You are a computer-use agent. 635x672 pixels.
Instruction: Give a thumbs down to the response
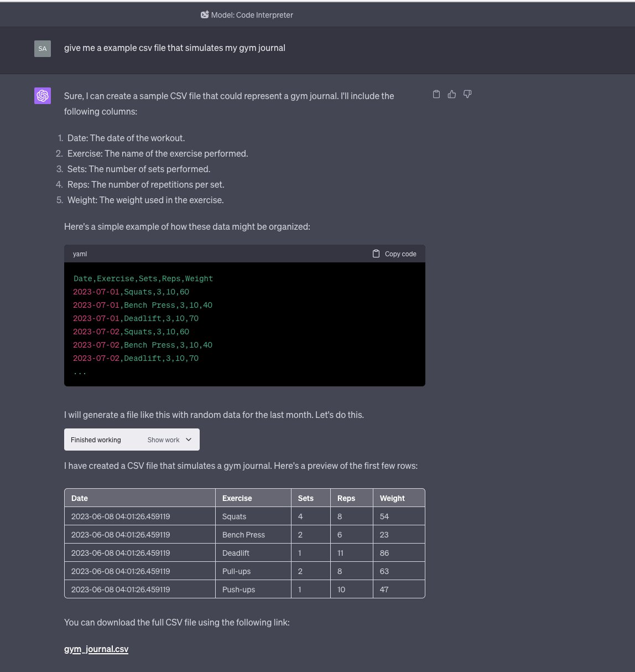[467, 94]
